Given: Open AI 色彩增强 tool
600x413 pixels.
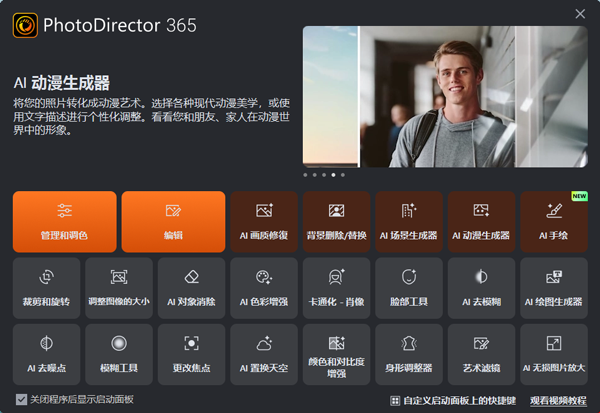Looking at the screenshot, I should (x=264, y=288).
